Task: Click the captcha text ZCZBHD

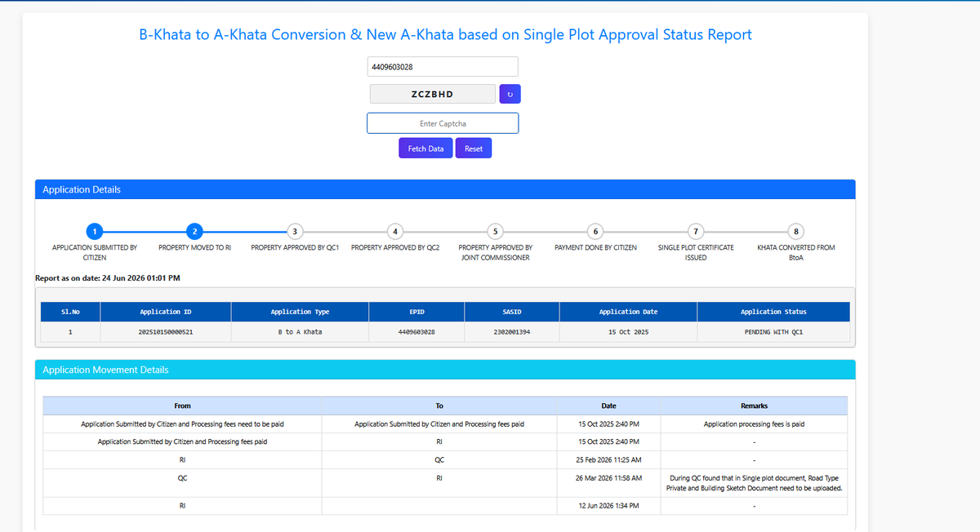Action: click(x=432, y=94)
